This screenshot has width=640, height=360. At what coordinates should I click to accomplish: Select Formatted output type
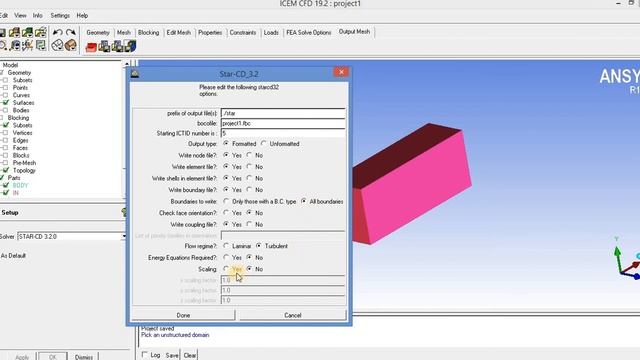(226, 144)
